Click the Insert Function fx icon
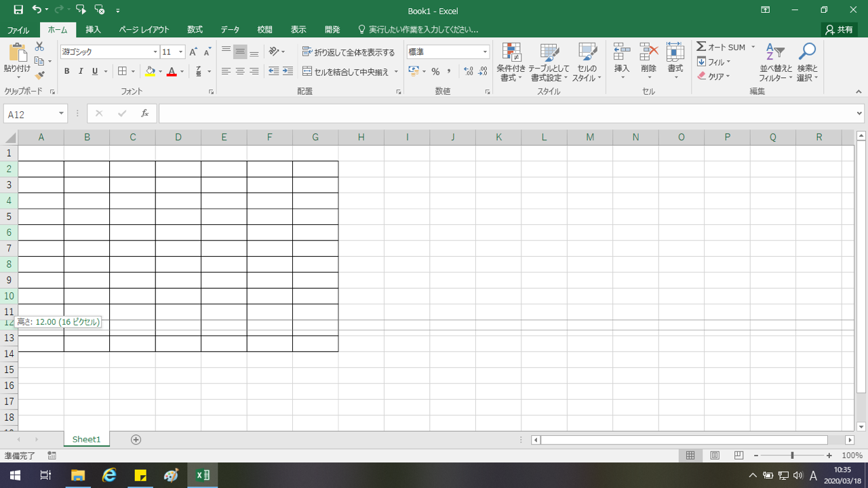868x488 pixels. click(x=144, y=114)
